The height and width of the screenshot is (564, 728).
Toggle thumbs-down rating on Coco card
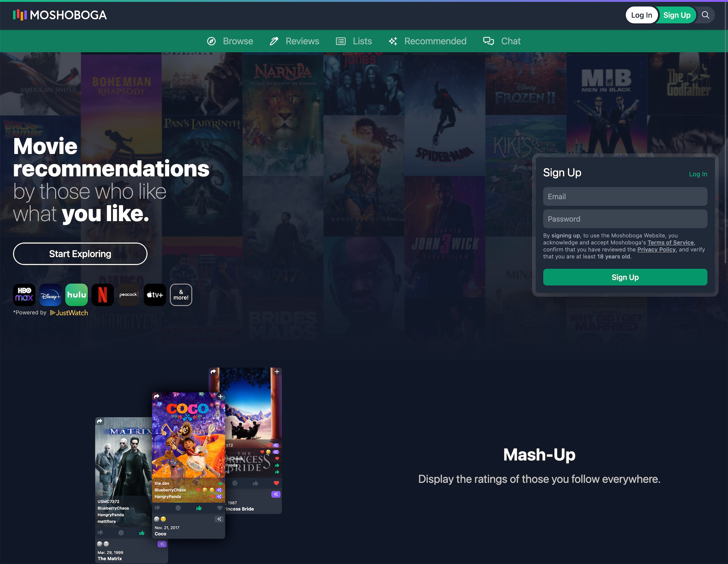(x=157, y=508)
